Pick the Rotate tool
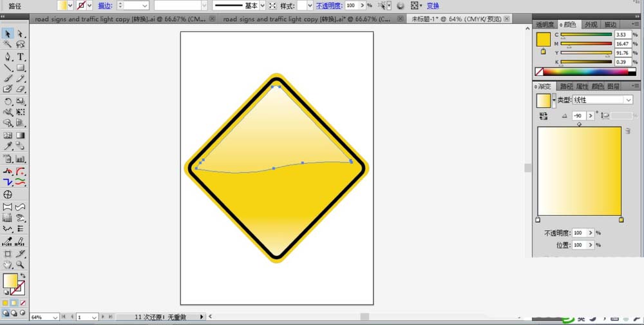Viewport: 644px width, 325px height. click(x=8, y=101)
